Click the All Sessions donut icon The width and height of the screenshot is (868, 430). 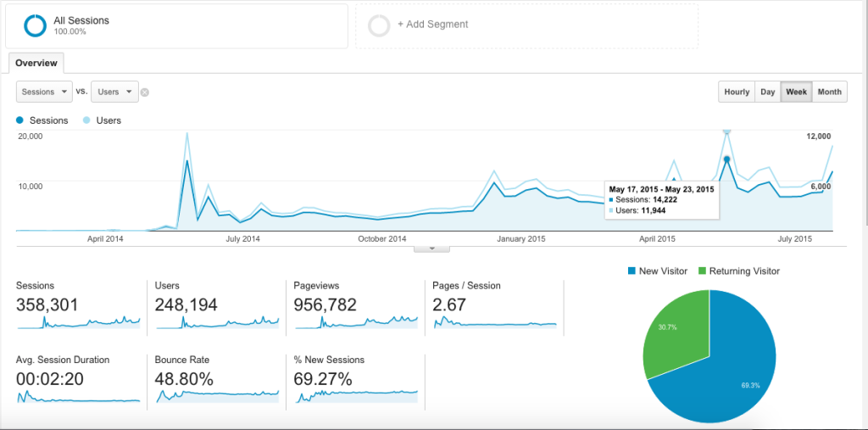(x=35, y=25)
